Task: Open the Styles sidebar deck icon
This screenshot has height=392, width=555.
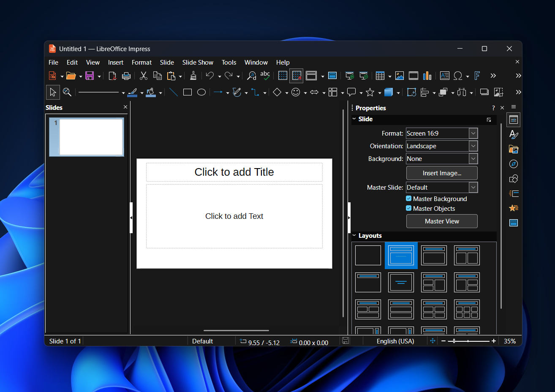Action: pyautogui.click(x=514, y=135)
